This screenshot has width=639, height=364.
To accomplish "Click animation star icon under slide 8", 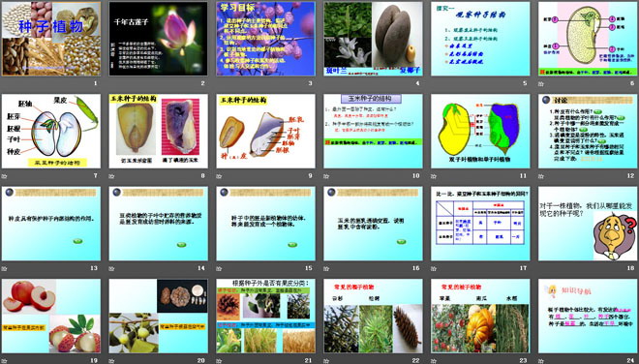I will click(111, 176).
